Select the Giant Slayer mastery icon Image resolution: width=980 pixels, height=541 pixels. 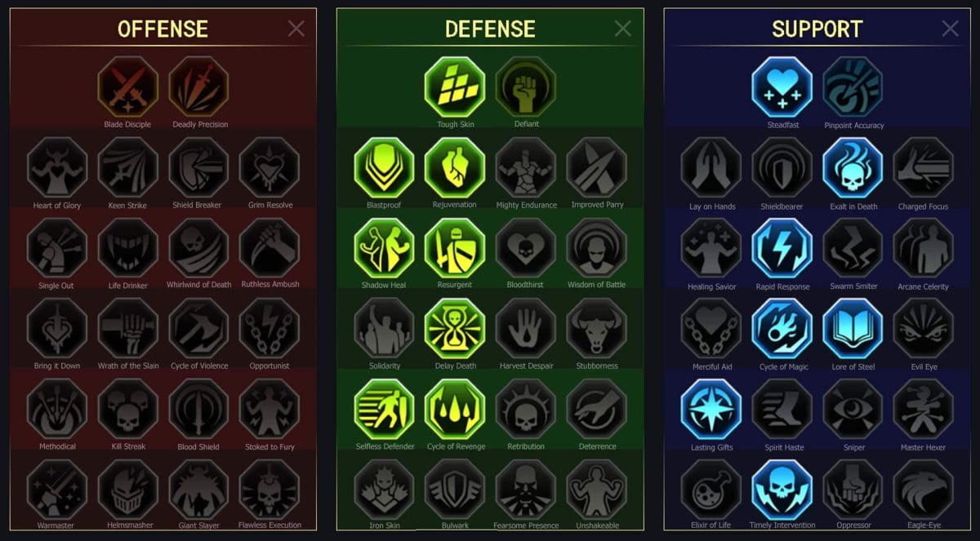point(198,489)
